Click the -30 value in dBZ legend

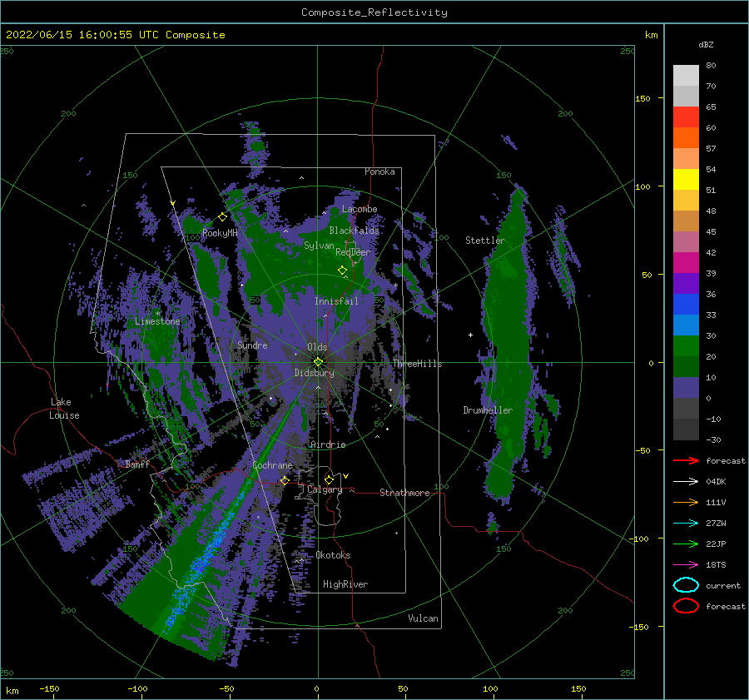pos(713,439)
